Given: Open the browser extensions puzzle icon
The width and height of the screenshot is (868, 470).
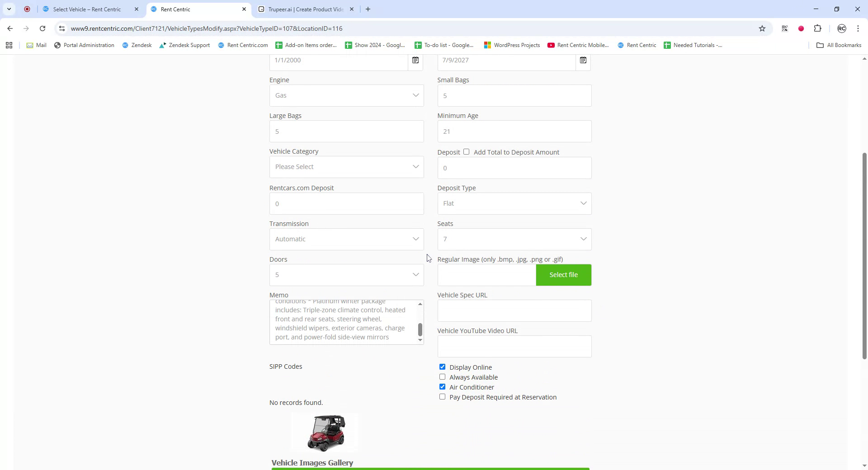Looking at the screenshot, I should tap(818, 28).
